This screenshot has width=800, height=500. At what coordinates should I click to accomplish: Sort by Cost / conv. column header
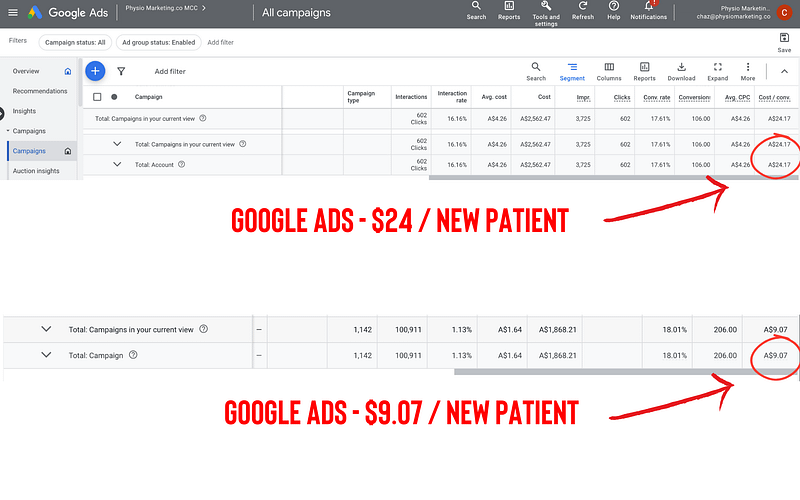point(774,97)
